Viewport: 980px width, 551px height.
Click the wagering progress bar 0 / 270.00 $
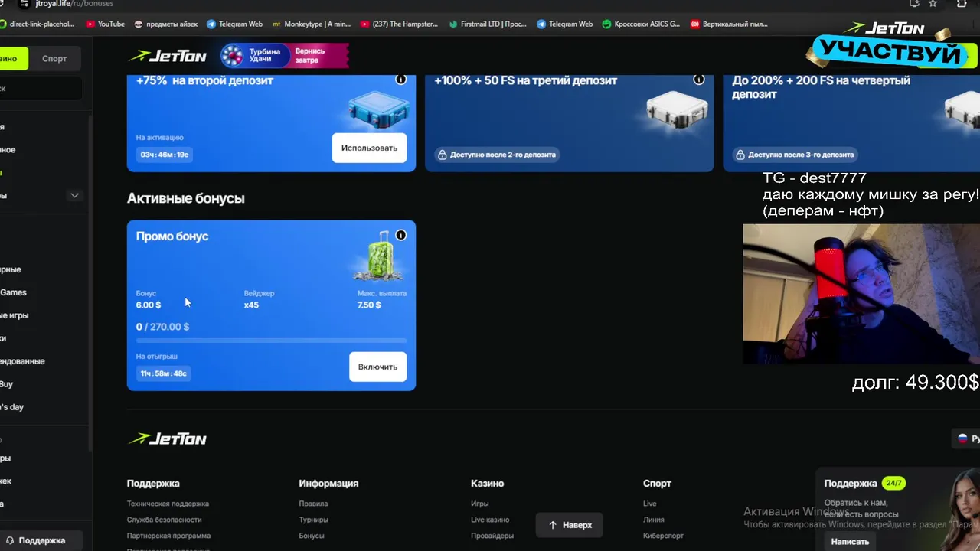[271, 340]
